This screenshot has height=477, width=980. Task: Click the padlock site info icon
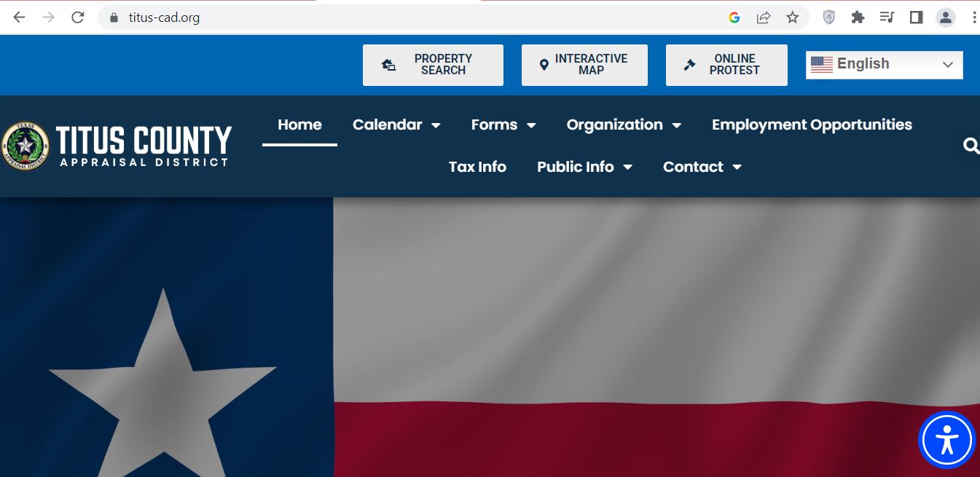[x=113, y=17]
